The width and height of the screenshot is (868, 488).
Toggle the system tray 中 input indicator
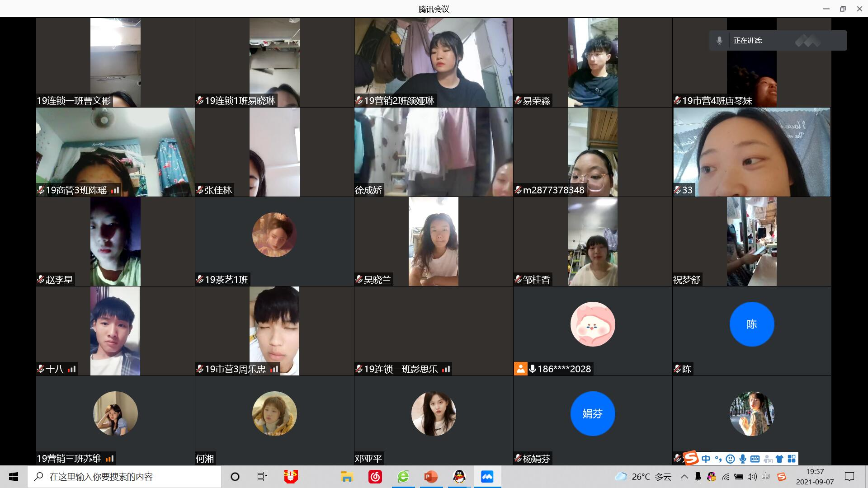[765, 477]
